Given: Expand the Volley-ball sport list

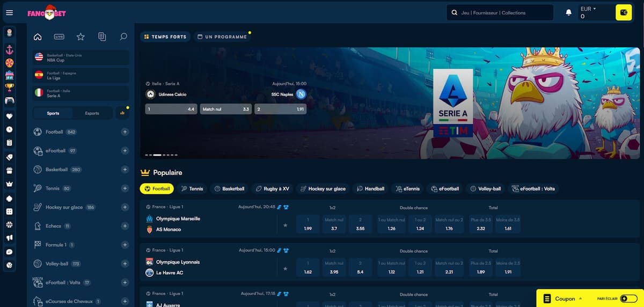Looking at the screenshot, I should [125, 264].
